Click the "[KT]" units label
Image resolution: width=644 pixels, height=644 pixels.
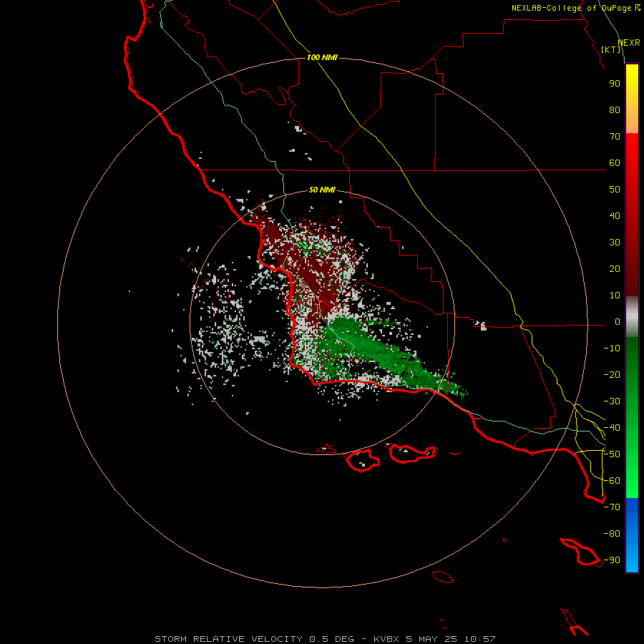611,49
